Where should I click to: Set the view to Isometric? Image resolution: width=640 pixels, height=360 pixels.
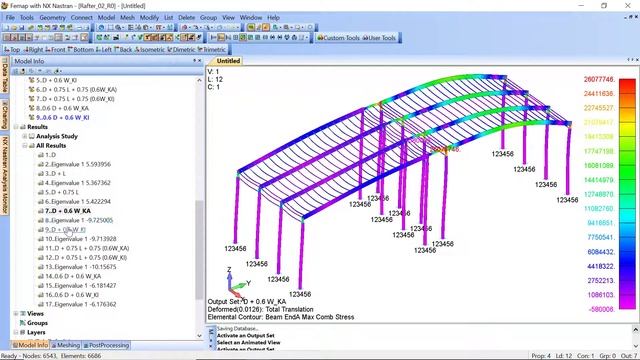[x=149, y=49]
